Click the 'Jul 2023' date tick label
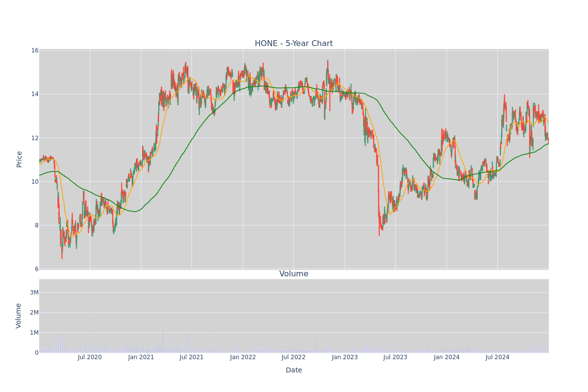The width and height of the screenshot is (588, 392). click(395, 357)
